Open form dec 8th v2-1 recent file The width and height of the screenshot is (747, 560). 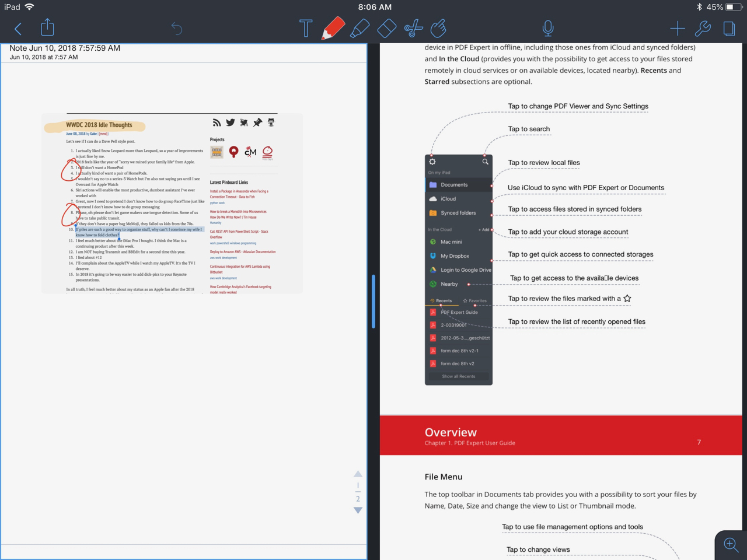coord(459,351)
